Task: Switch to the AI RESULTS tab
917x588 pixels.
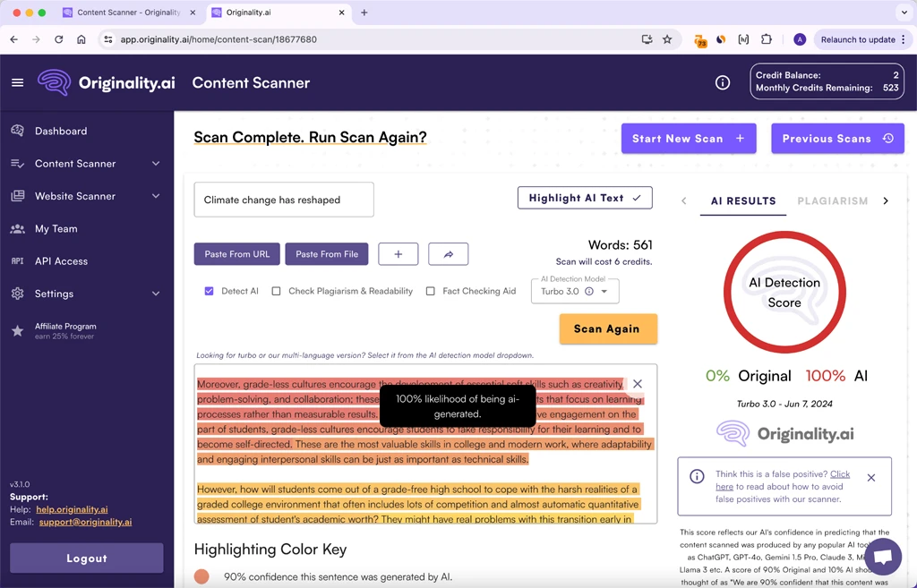Action: point(743,201)
